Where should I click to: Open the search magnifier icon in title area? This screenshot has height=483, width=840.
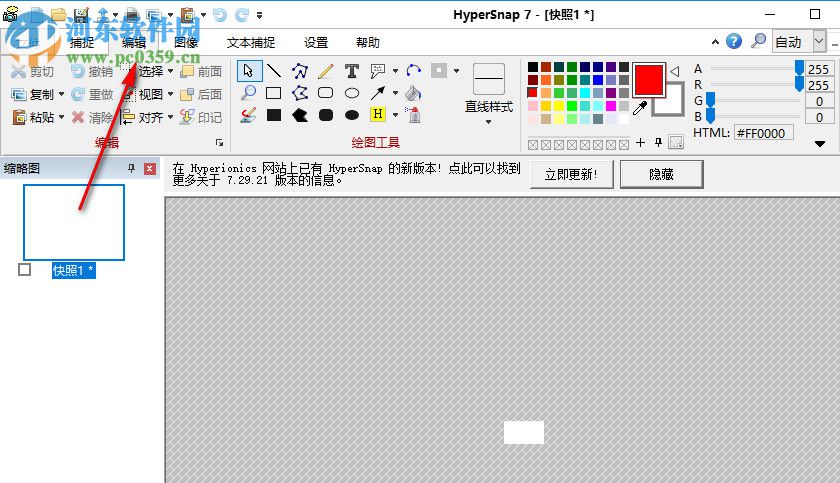click(x=758, y=41)
